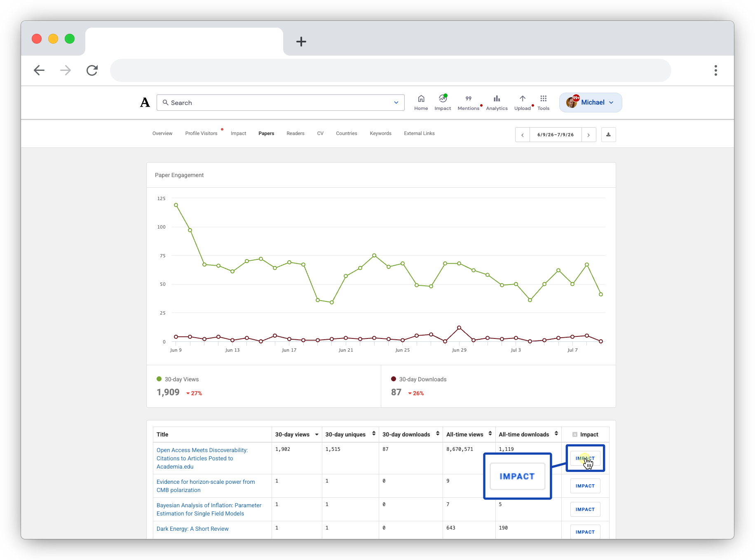
Task: Click the download report icon
Action: 608,135
